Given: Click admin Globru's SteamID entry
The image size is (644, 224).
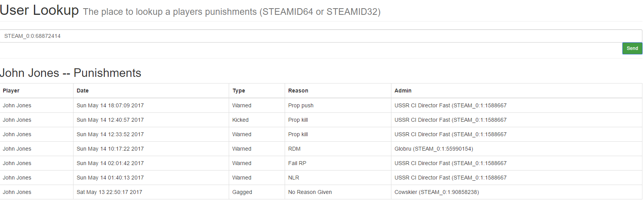Looking at the screenshot, I should 434,149.
